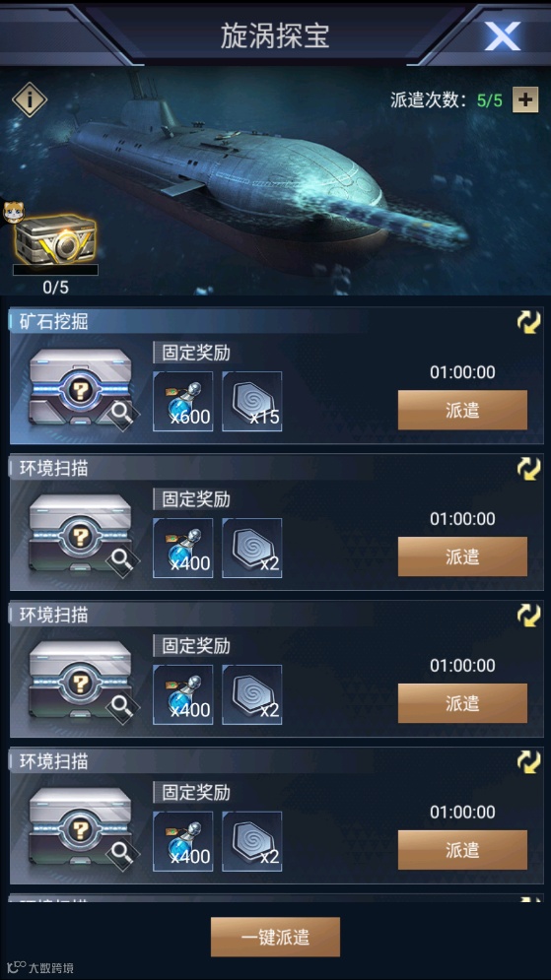Preview first 环境扫描 mystery chest
Viewport: 551px width, 980px height.
coord(81,535)
